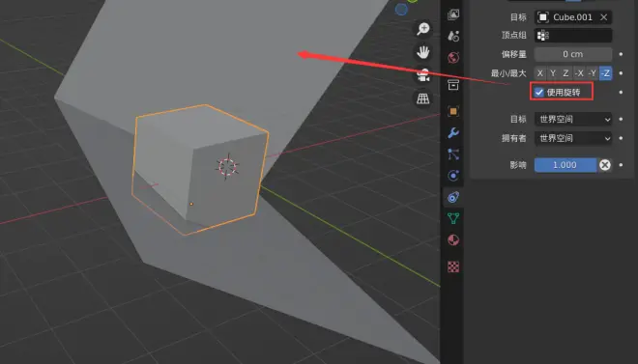This screenshot has width=638, height=364.
Task: Animate 影响 influence property via its dot
Action: tap(621, 165)
